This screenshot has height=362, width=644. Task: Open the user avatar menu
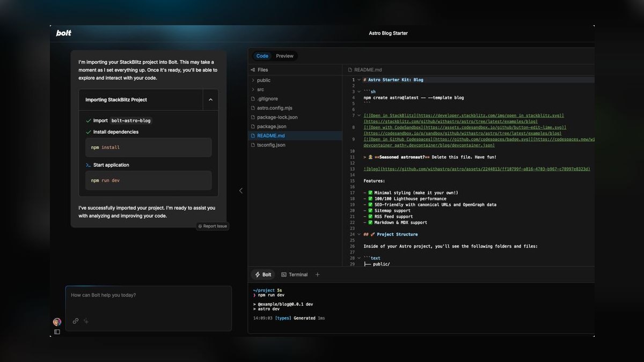[x=57, y=322]
